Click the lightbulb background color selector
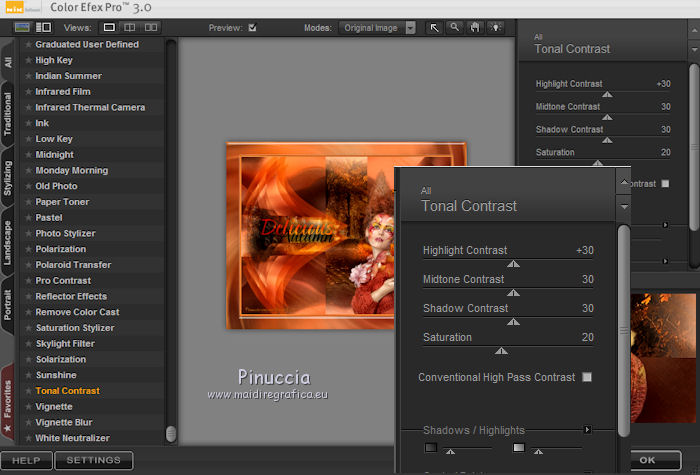This screenshot has height=475, width=700. coord(496,28)
